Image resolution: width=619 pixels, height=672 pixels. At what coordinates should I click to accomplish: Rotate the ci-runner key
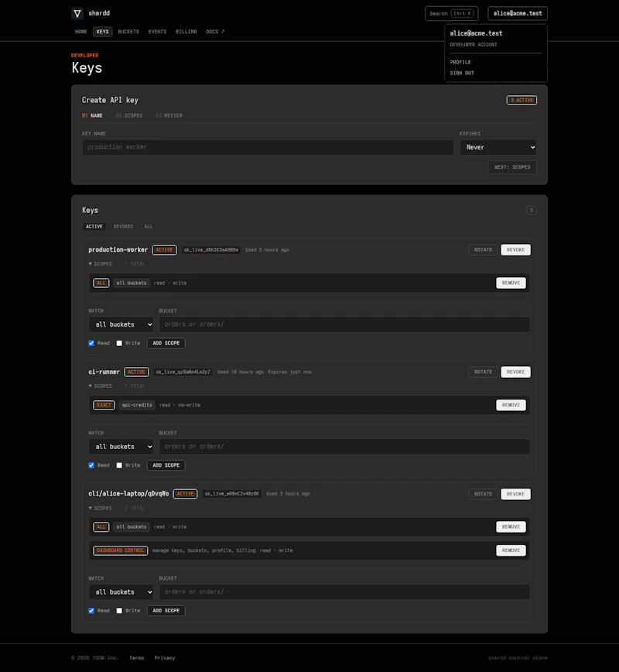click(x=483, y=372)
